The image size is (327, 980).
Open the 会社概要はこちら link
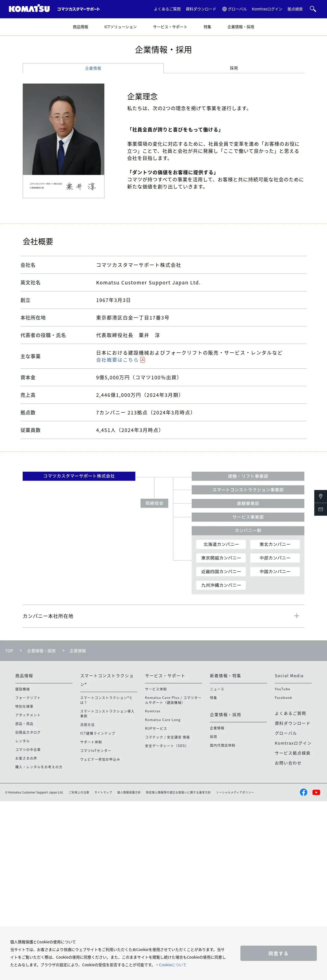point(117,360)
